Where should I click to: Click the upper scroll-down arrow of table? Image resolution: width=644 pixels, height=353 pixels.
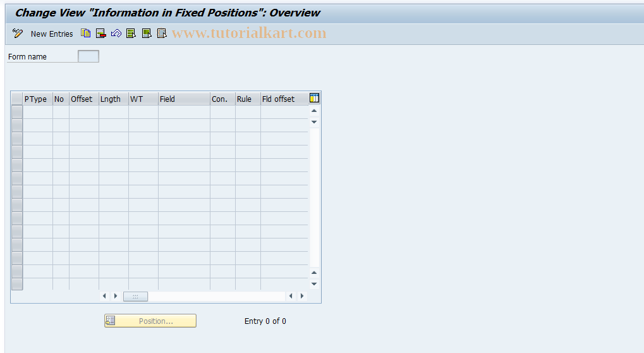[x=314, y=122]
